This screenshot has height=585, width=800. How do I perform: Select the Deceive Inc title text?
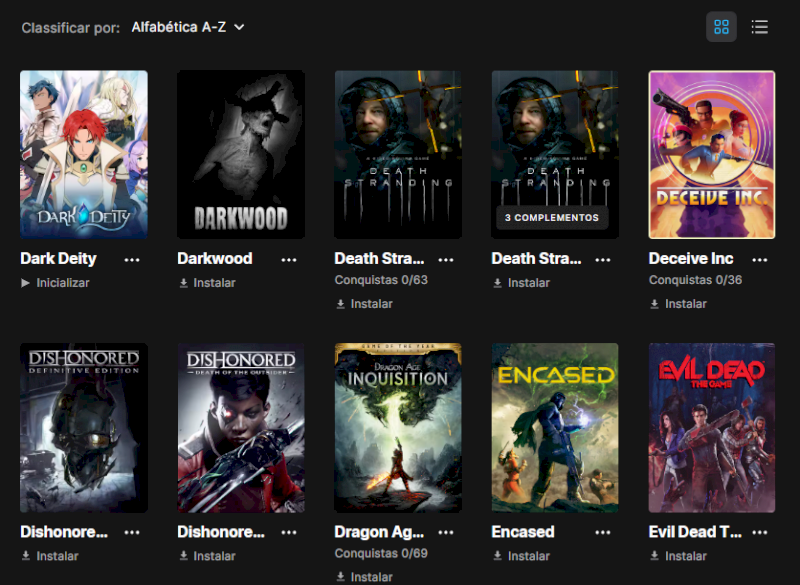(691, 259)
